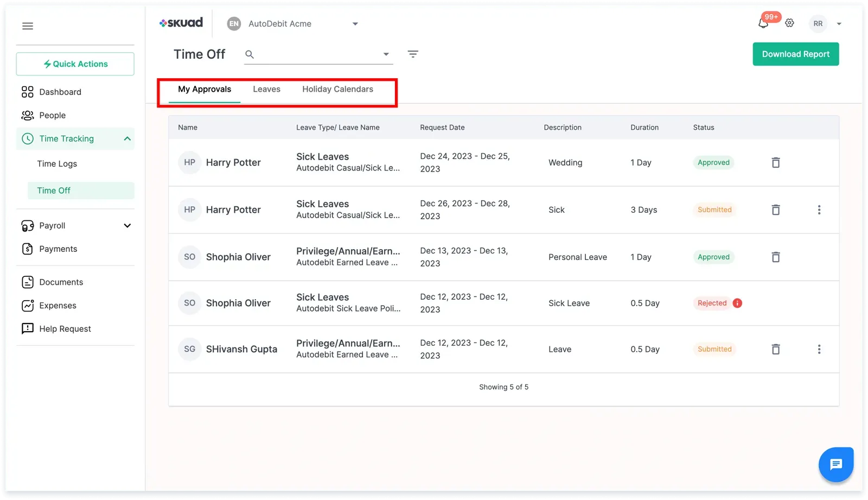Delete Harry Potter's 3 Days Sick request
The height and width of the screenshot is (500, 868).
click(x=776, y=210)
